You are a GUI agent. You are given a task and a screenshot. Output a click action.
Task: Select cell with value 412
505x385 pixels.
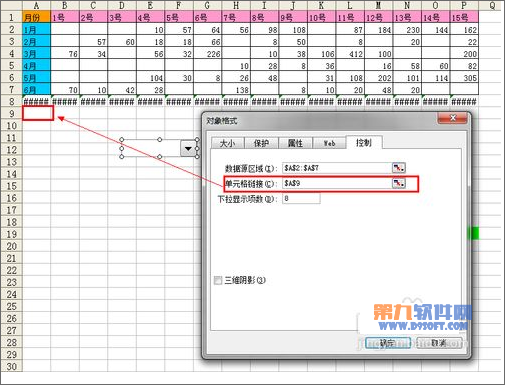pos(350,54)
